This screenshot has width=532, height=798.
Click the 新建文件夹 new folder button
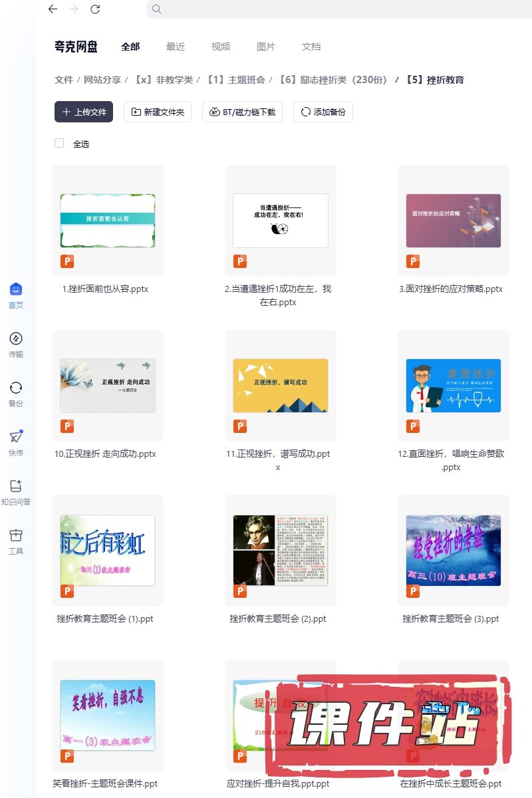(158, 112)
